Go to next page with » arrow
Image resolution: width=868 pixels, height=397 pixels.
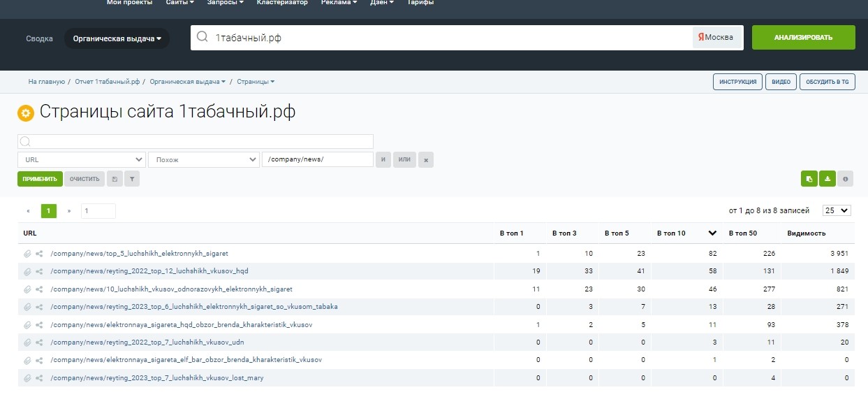click(69, 210)
